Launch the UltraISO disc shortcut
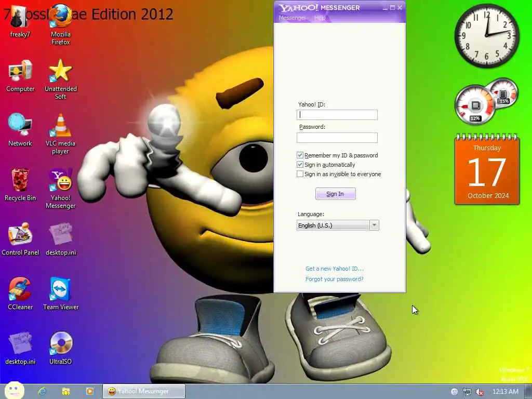 pyautogui.click(x=61, y=349)
